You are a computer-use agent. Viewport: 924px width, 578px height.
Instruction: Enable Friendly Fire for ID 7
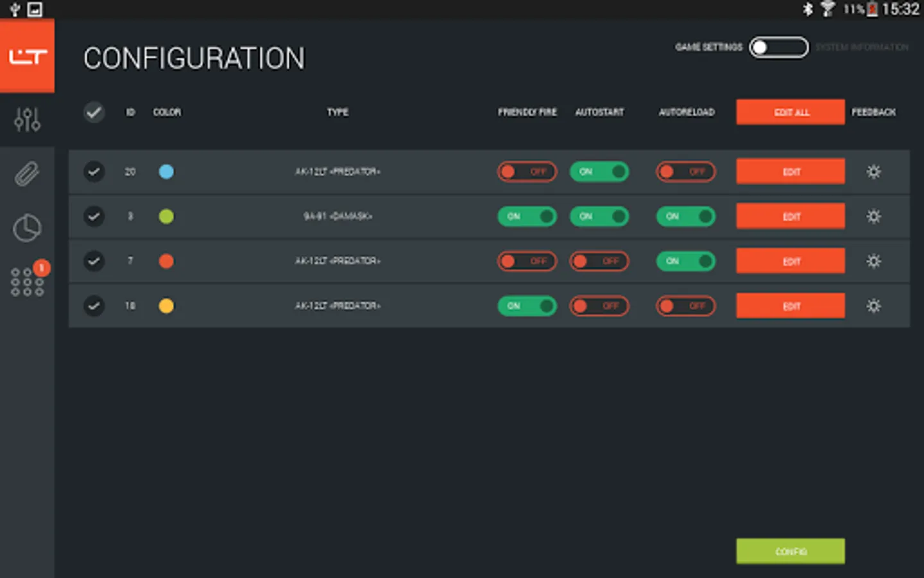tap(527, 261)
